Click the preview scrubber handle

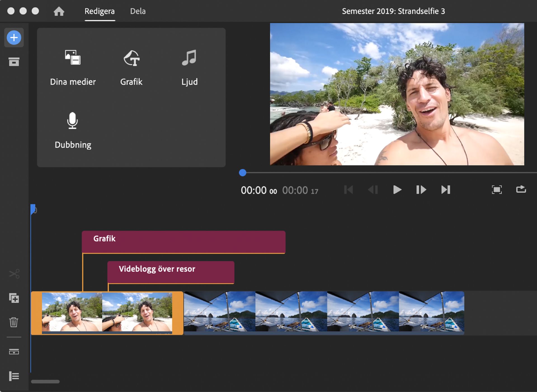pos(242,173)
